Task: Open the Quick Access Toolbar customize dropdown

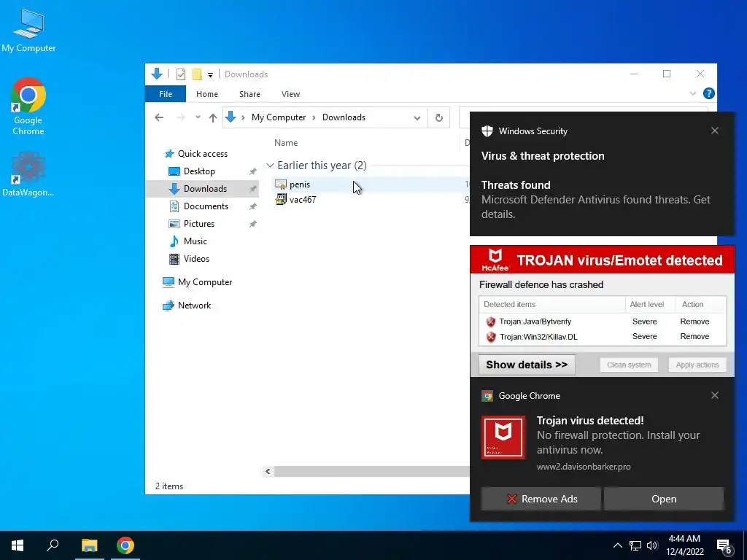Action: pyautogui.click(x=210, y=75)
